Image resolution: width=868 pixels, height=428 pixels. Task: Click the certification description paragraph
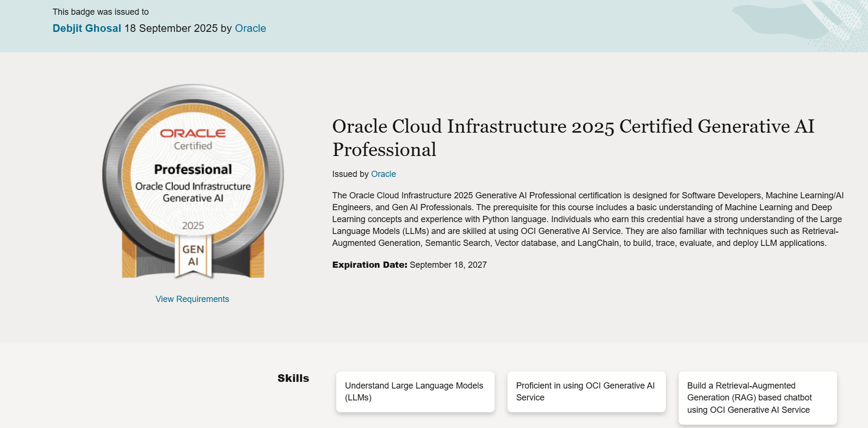click(x=588, y=219)
